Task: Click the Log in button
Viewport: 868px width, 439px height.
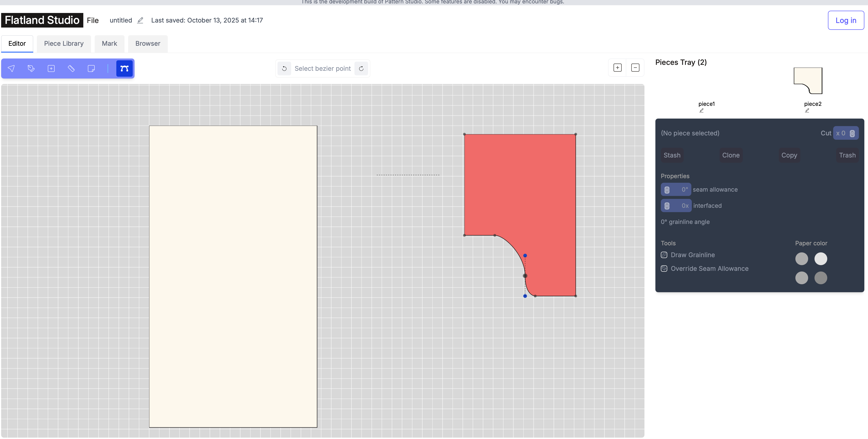Action: pos(846,20)
